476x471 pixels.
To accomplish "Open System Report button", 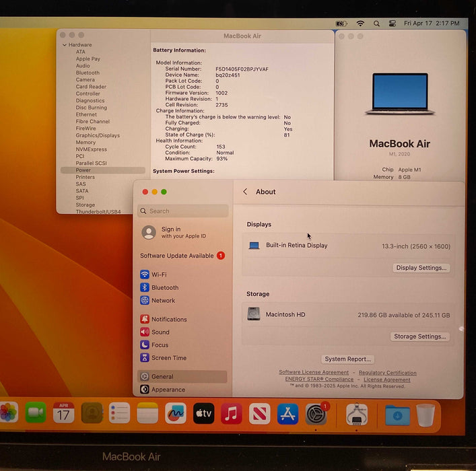I will tap(347, 359).
